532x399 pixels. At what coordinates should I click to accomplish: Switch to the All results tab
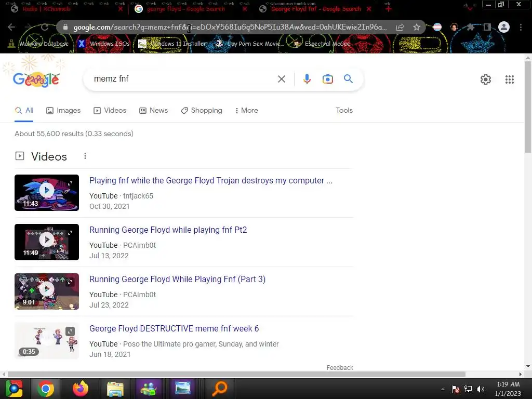24,110
